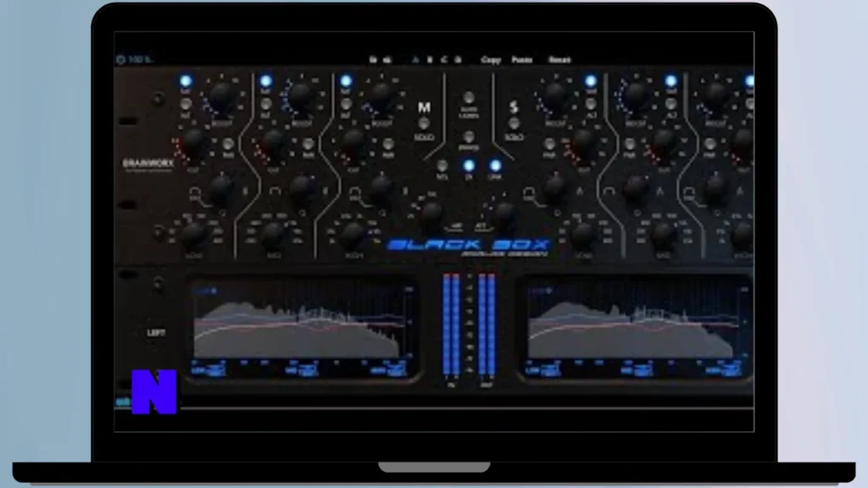This screenshot has height=488, width=868.
Task: Select the bell curve icon in M-section high band
Action: 355,192
